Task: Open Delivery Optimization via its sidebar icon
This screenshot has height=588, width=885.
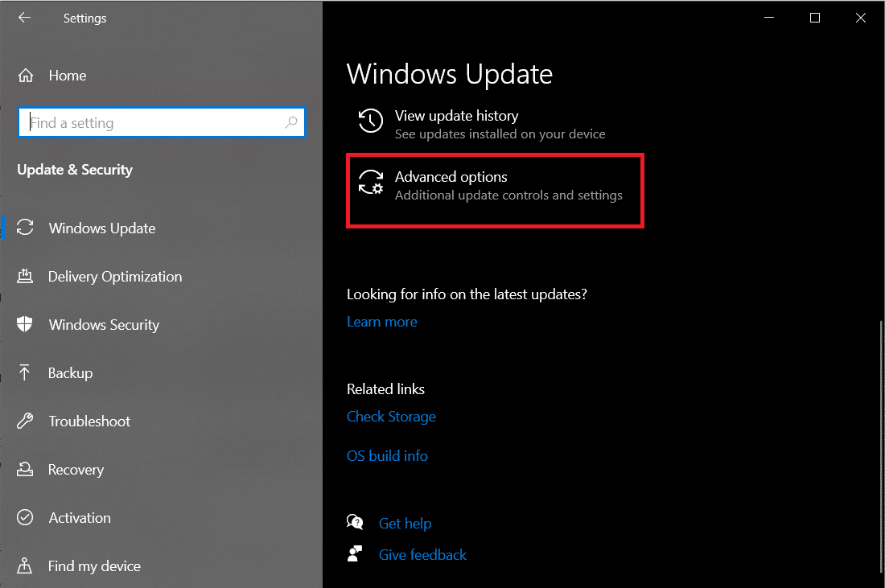Action: coord(26,276)
